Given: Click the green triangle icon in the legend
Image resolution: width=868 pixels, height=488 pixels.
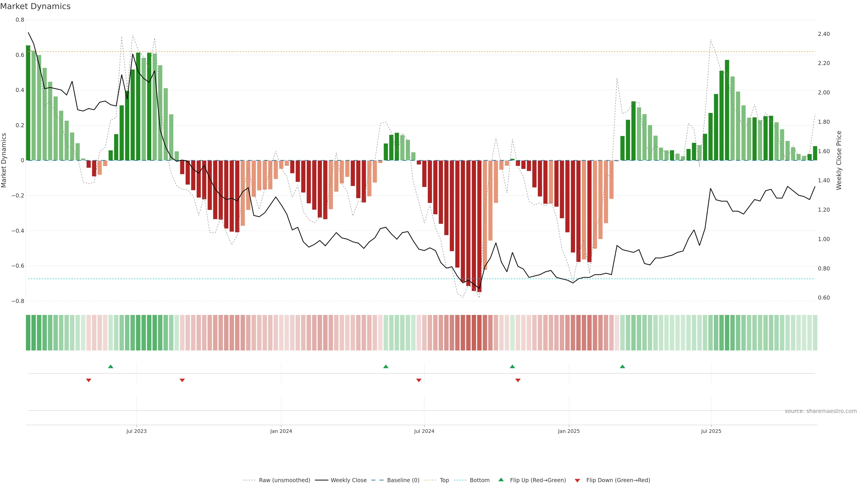Looking at the screenshot, I should pyautogui.click(x=501, y=480).
